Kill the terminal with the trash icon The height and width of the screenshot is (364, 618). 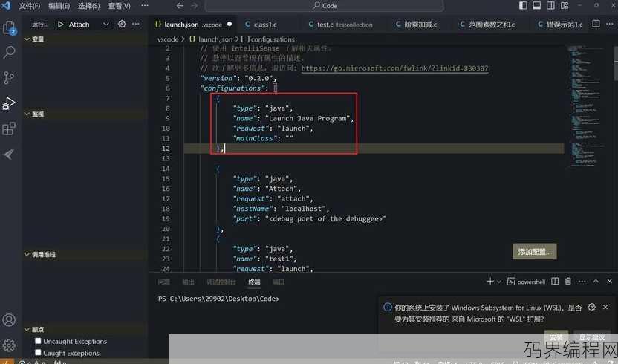568,282
